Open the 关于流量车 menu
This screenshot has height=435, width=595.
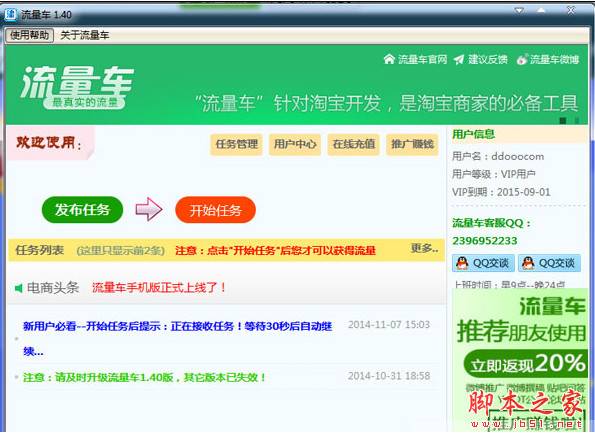click(85, 35)
